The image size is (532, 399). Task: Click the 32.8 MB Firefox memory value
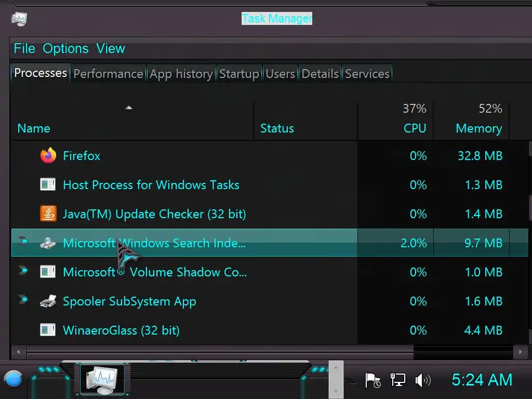pyautogui.click(x=480, y=156)
